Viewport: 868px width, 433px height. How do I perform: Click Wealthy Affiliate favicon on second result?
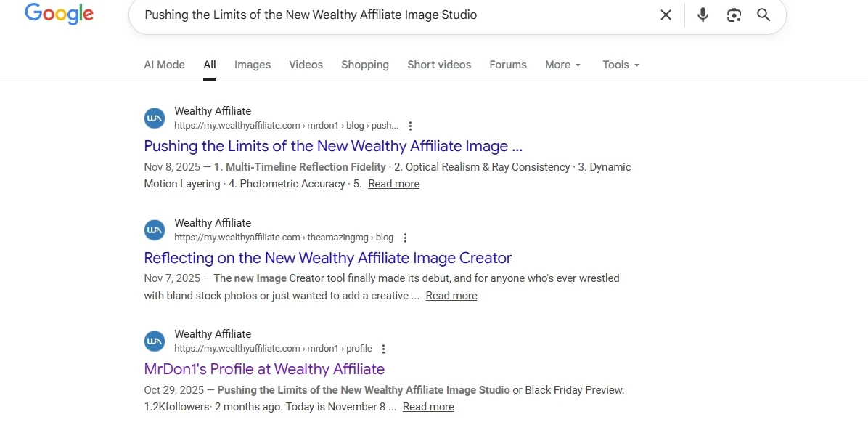[155, 230]
